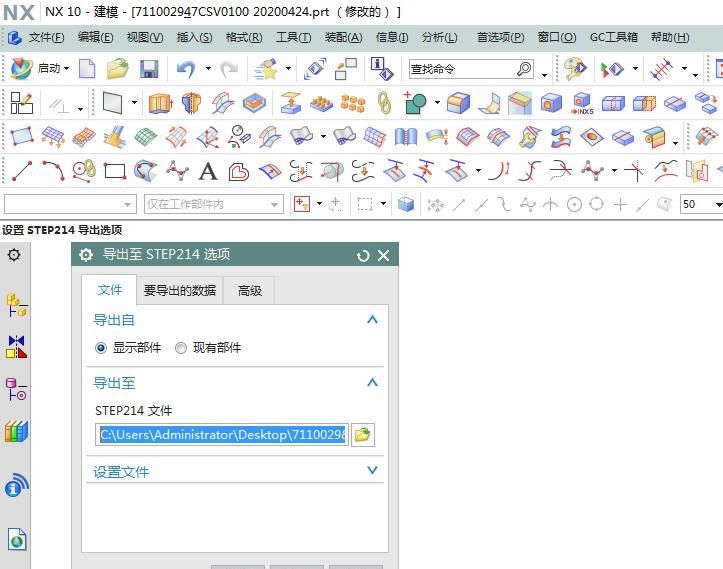723x569 pixels.
Task: Open the Insert menu
Action: click(195, 37)
